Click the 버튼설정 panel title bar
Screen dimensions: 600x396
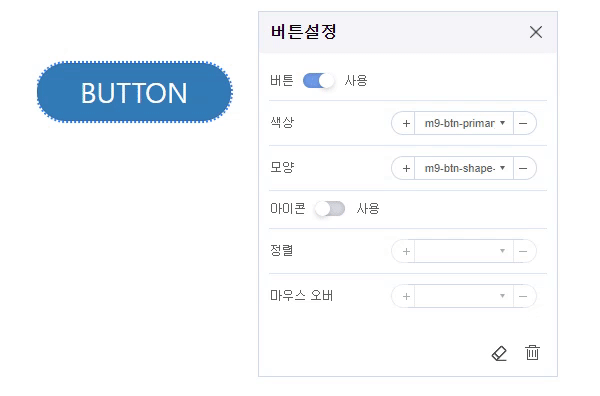point(408,32)
